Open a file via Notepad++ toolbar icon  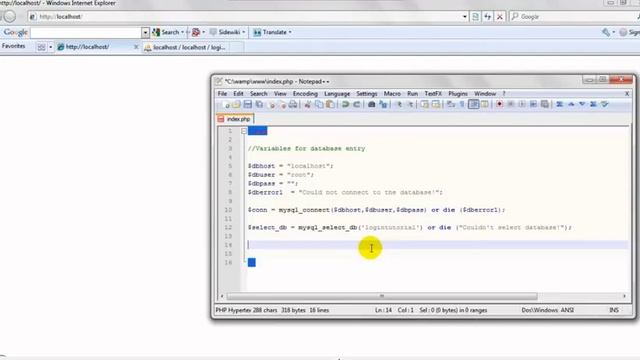[x=236, y=104]
